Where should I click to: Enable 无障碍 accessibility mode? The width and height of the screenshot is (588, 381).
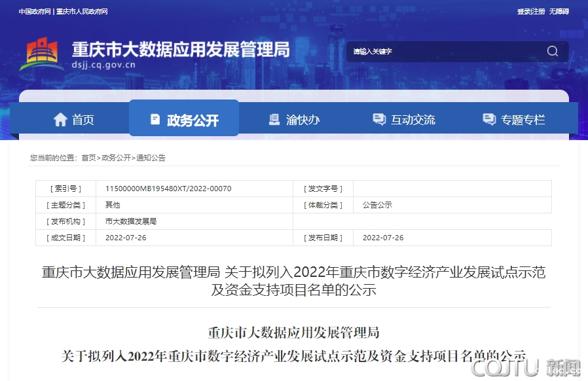[559, 12]
